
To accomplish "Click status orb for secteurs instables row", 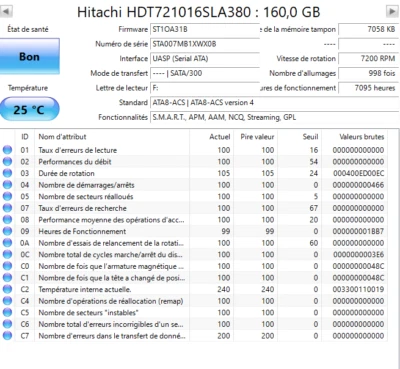I will [7, 312].
